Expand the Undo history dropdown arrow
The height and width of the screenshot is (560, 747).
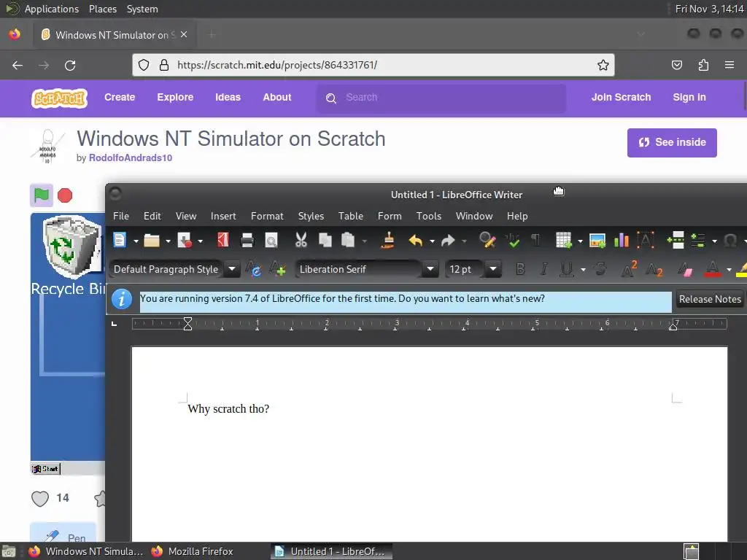(x=432, y=241)
